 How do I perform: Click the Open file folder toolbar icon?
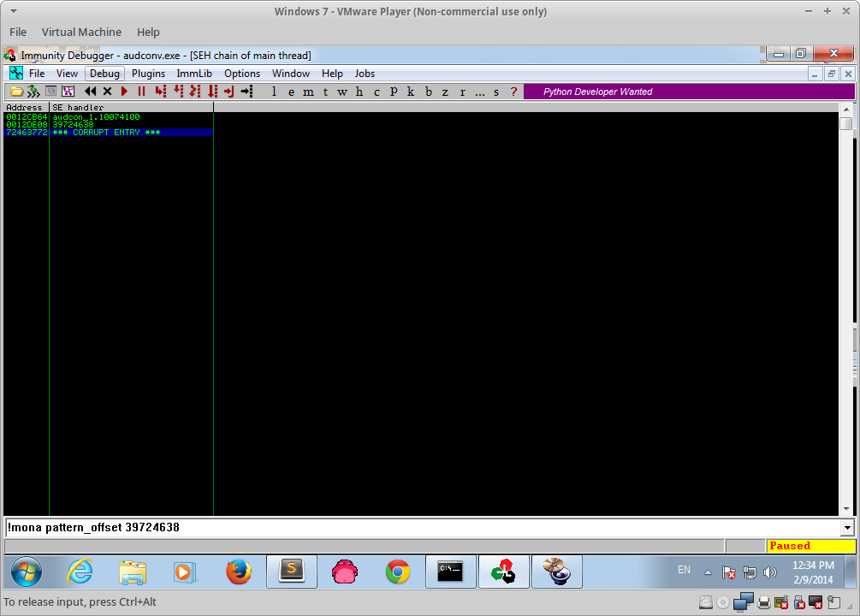16,92
